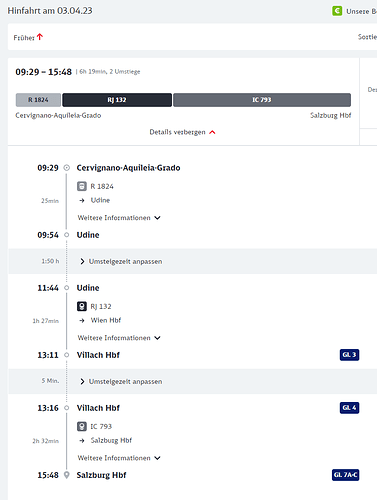
Task: Select the IC 793 segment bar
Action: pos(262,100)
